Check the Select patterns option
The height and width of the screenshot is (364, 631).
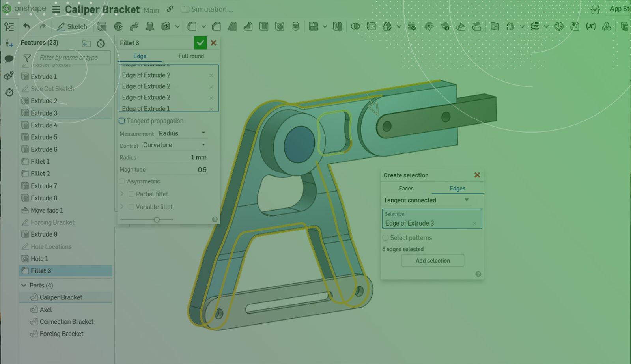[385, 238]
